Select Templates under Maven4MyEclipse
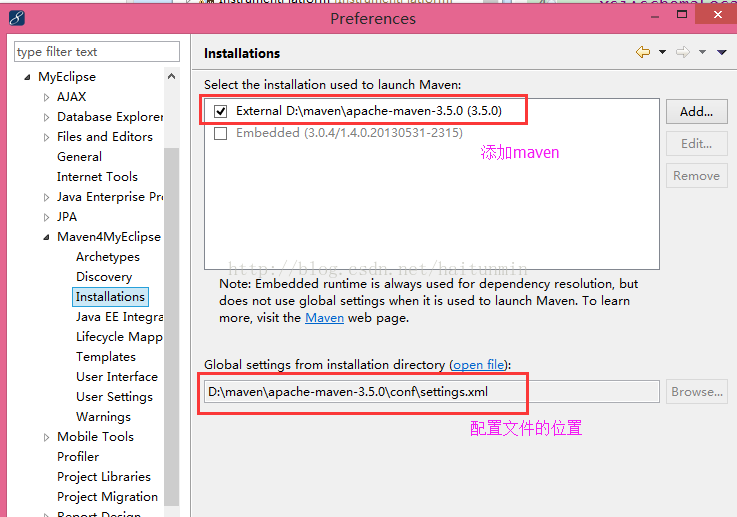This screenshot has height=517, width=737. [106, 357]
